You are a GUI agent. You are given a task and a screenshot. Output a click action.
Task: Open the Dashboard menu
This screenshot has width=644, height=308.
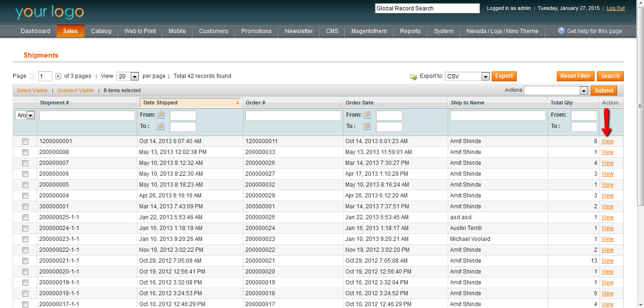click(35, 31)
